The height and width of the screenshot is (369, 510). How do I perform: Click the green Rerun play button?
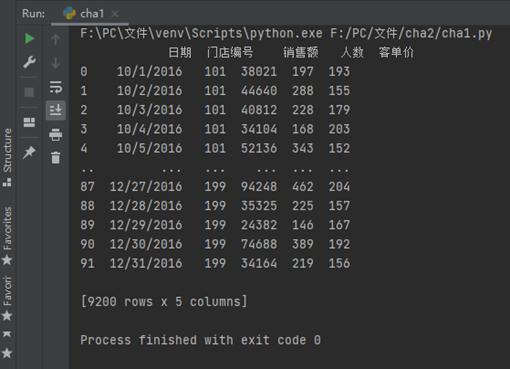(x=29, y=39)
